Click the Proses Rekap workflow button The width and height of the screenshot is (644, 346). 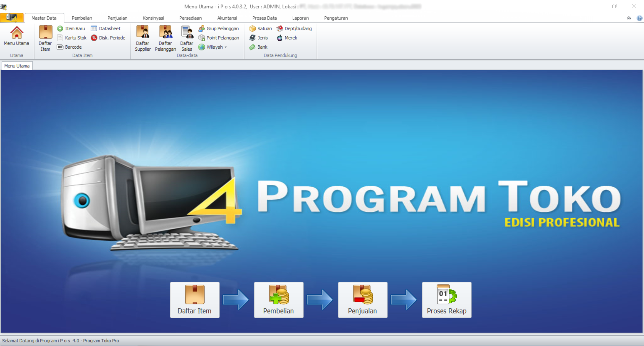click(x=446, y=300)
